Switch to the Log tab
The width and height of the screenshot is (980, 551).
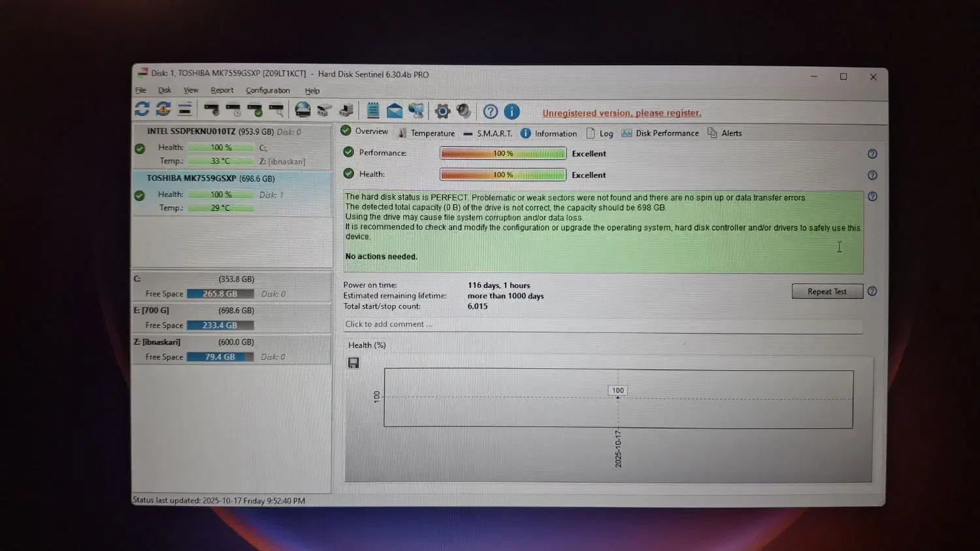coord(600,133)
